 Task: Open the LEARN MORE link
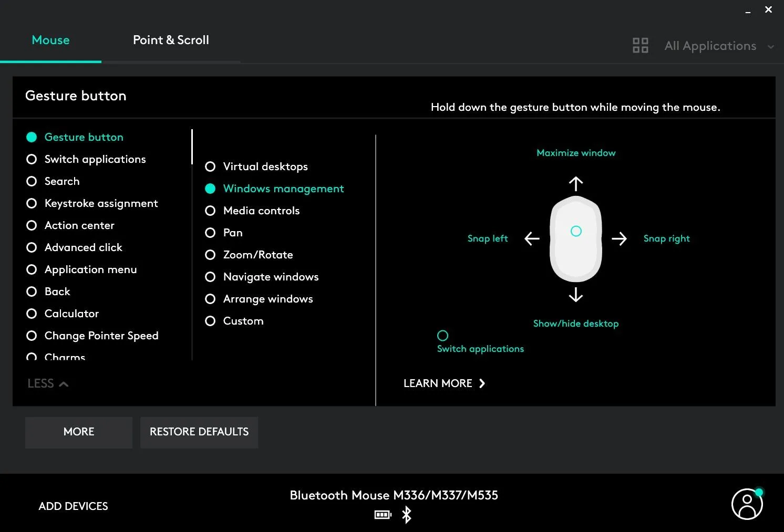(x=444, y=383)
